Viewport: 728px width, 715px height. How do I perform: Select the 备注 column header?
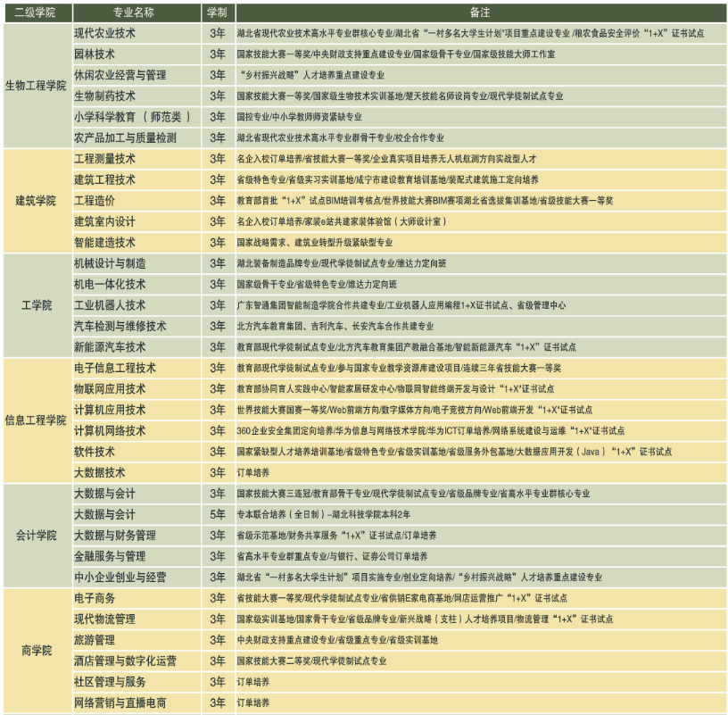tap(477, 12)
